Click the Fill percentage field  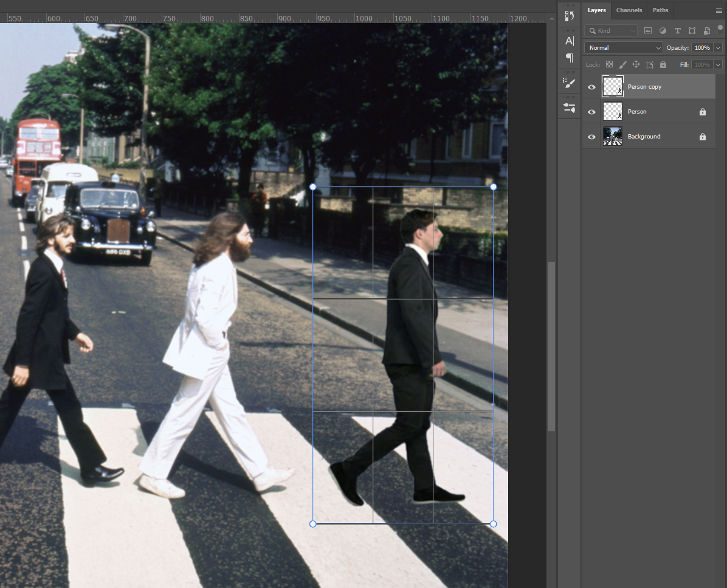click(703, 64)
